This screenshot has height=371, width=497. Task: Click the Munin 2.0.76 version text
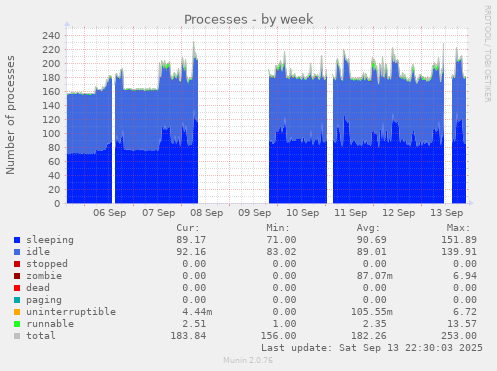point(248,360)
